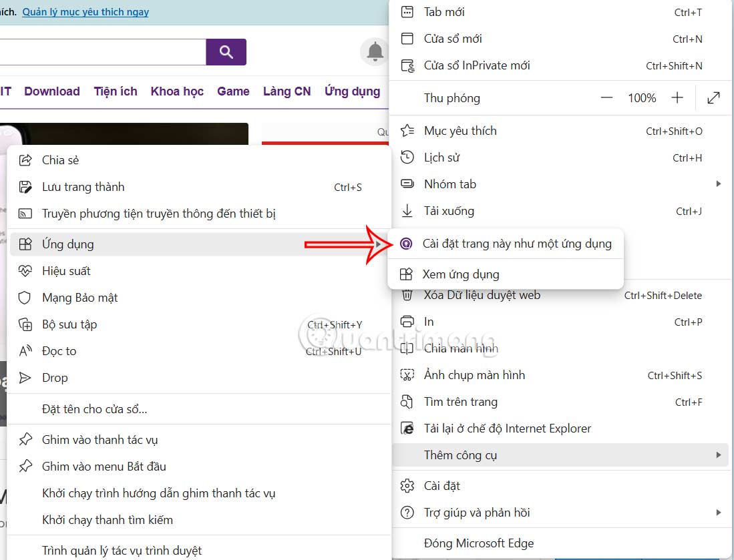The height and width of the screenshot is (560, 734).
Task: Zoom out using the minus icon
Action: (606, 97)
